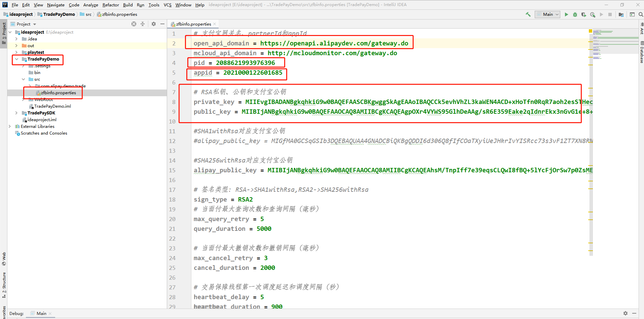
Task: Open the Navigate menu
Action: (55, 5)
